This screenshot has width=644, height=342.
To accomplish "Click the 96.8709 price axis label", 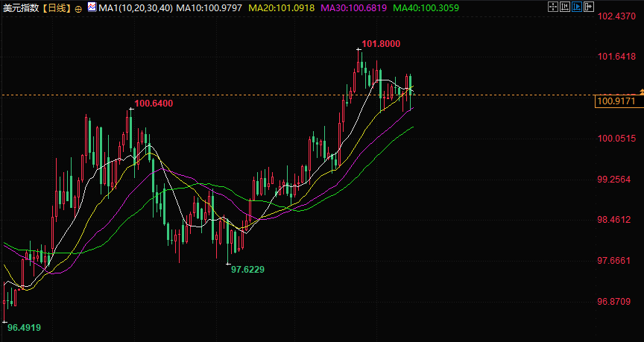I will [616, 302].
